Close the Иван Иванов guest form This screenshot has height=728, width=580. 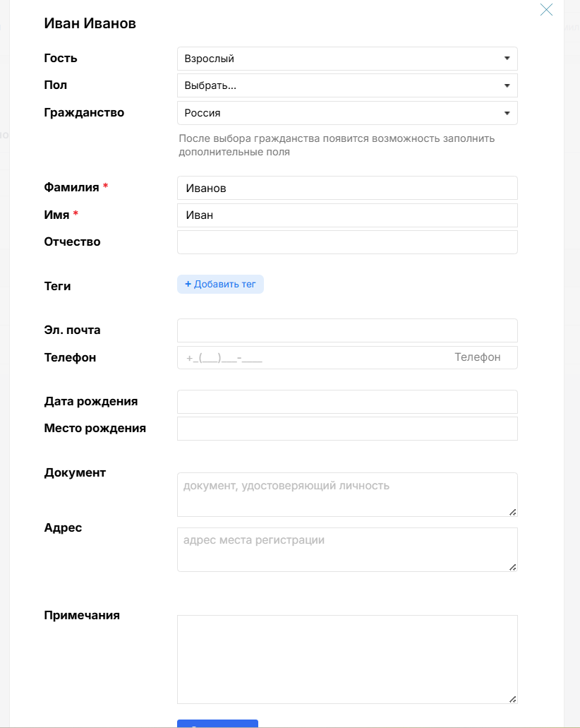[x=546, y=9]
